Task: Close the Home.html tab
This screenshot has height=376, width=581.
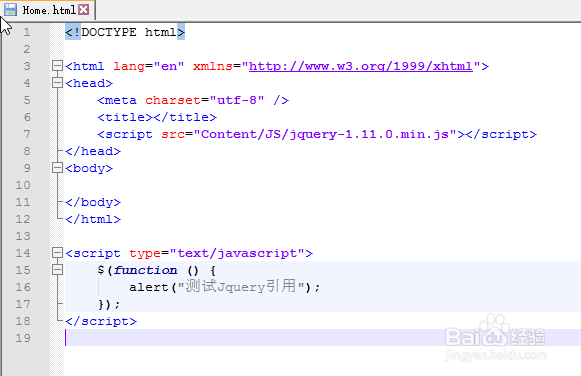Action: [x=84, y=10]
